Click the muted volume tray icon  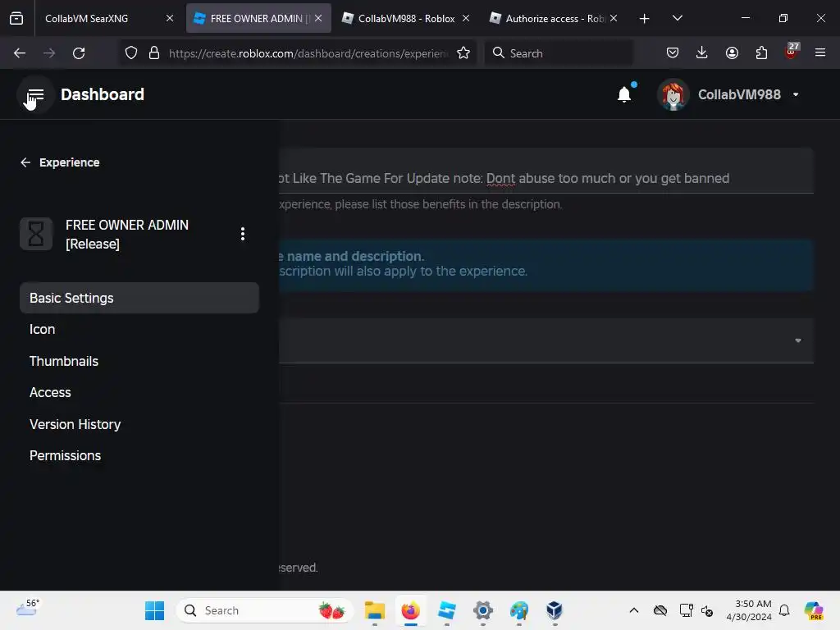click(x=707, y=610)
